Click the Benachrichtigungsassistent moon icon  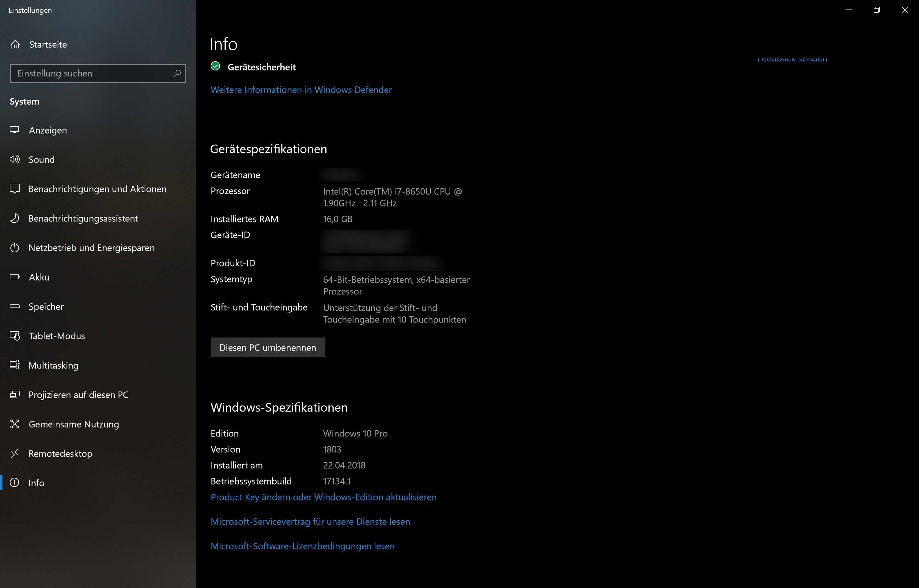tap(14, 218)
